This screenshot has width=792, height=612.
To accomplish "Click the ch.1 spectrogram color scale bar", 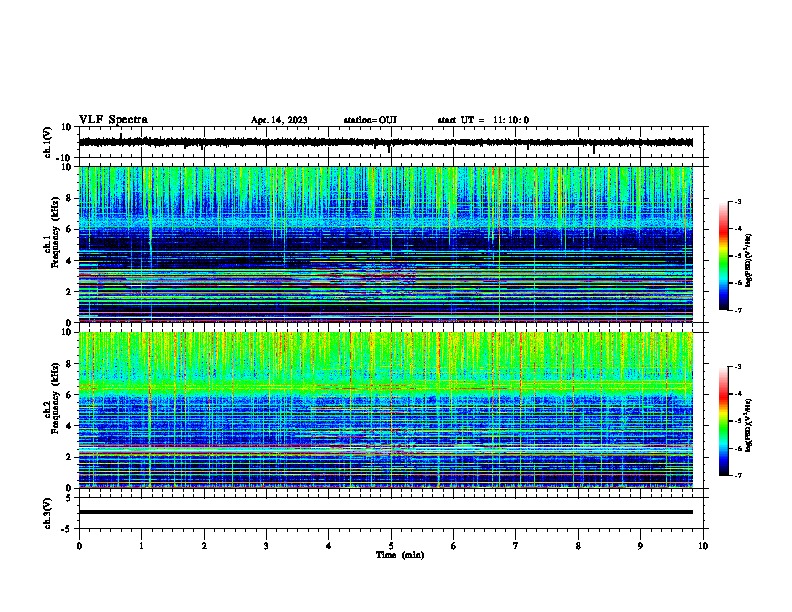I will [x=724, y=256].
